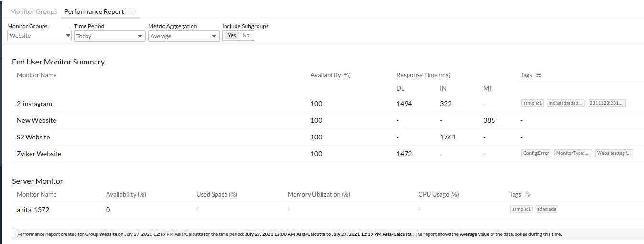Expand the Time Period dropdown

click(109, 36)
